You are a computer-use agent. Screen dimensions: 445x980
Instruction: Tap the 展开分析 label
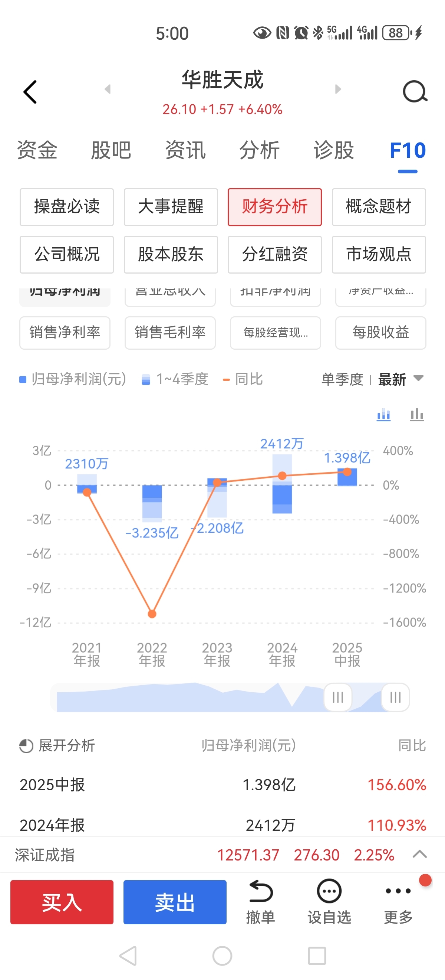coord(66,746)
